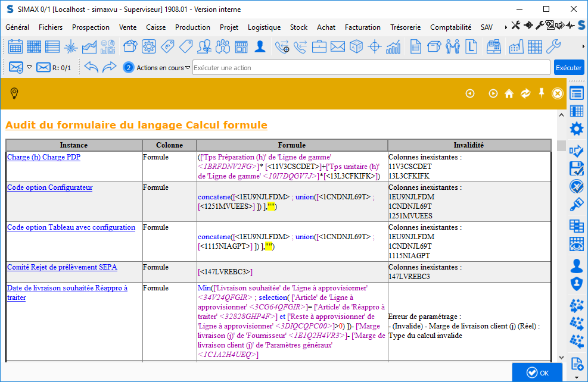Open the factory production icon
This screenshot has width=588, height=382.
(517, 46)
